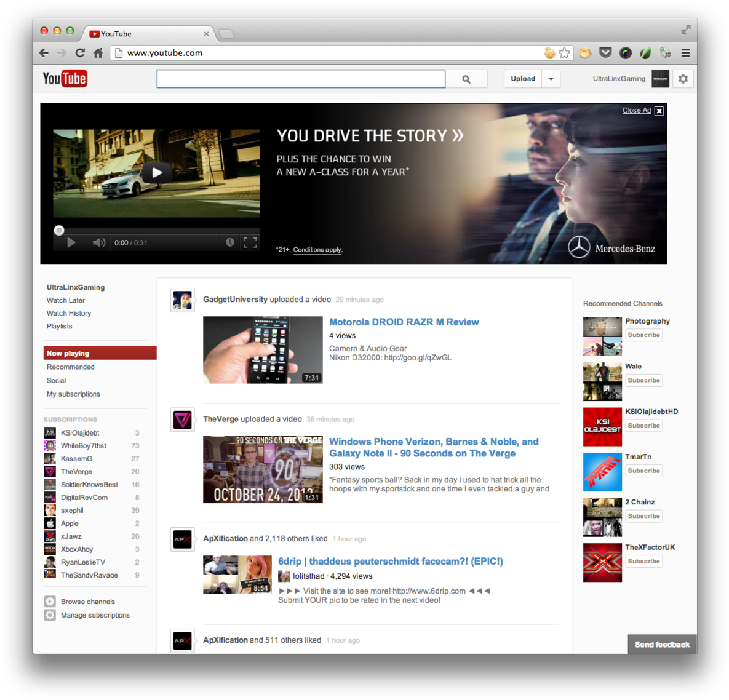Mute the ad video volume
729x700 pixels.
(98, 242)
